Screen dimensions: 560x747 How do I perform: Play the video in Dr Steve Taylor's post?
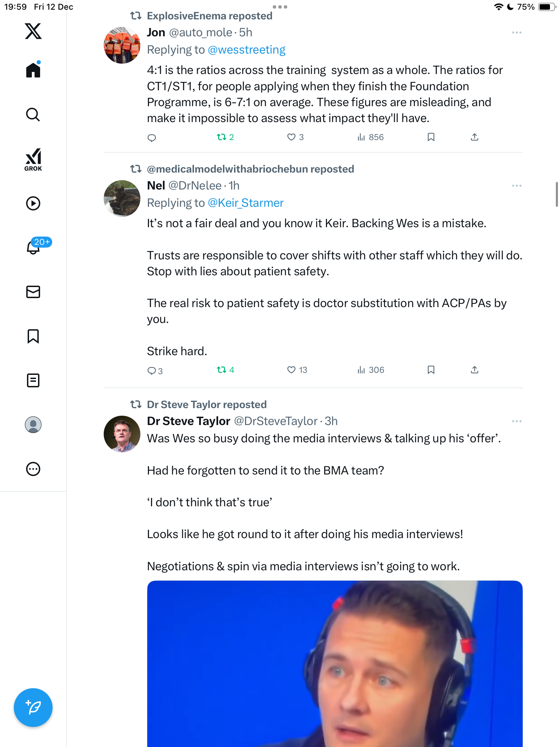[335, 664]
